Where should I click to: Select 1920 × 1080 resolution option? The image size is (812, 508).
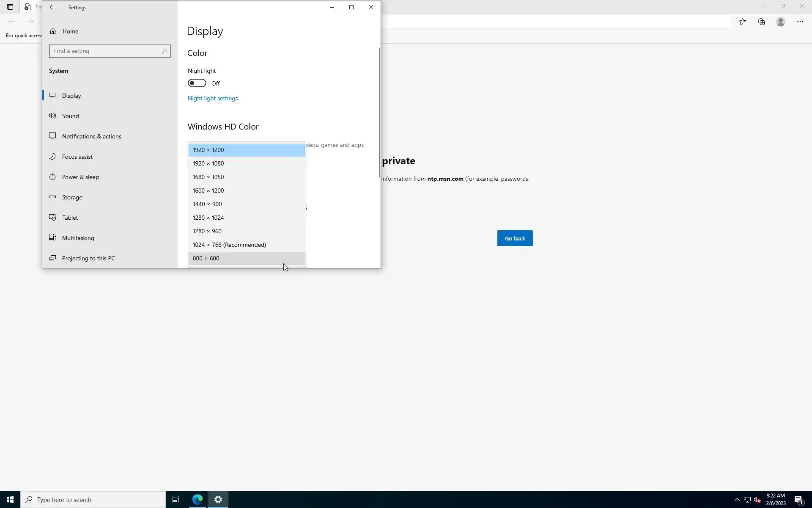tap(247, 163)
